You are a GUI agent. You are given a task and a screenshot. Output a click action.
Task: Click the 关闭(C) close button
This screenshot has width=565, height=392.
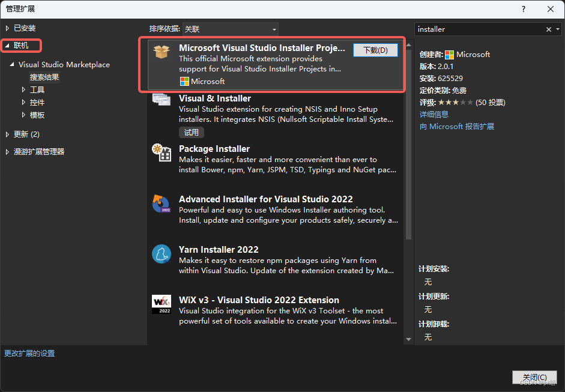click(534, 377)
